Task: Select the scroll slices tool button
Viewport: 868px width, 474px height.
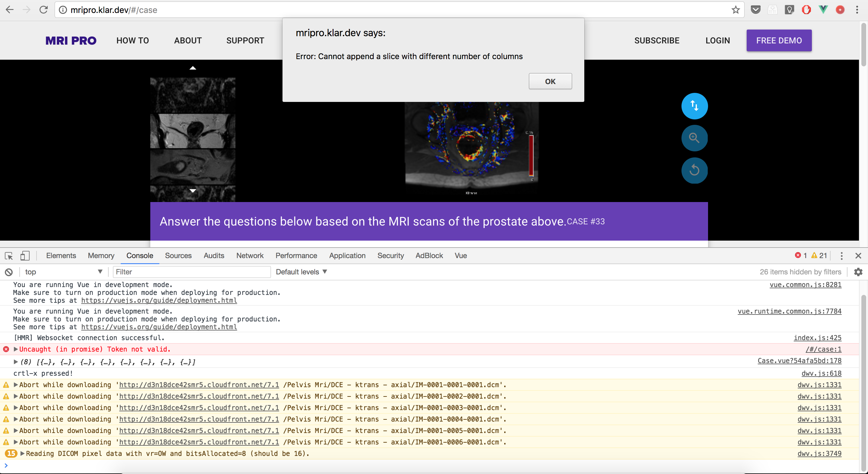Action: [x=694, y=106]
